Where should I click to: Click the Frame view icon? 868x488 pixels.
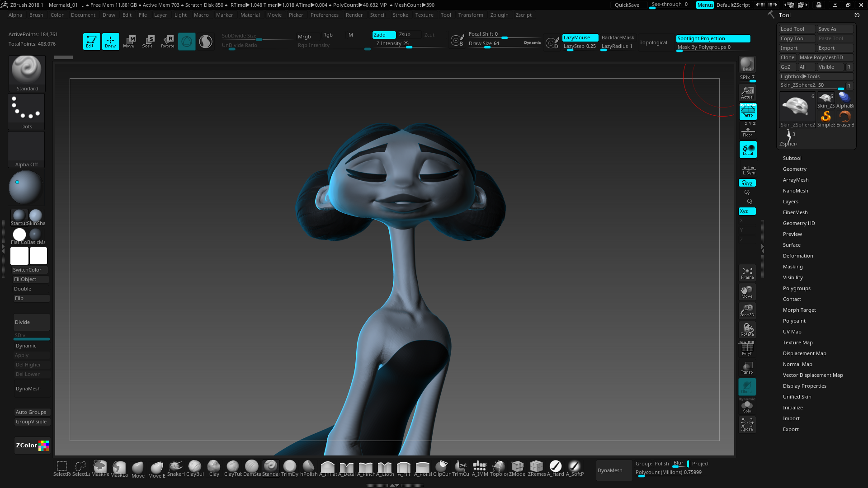point(747,273)
